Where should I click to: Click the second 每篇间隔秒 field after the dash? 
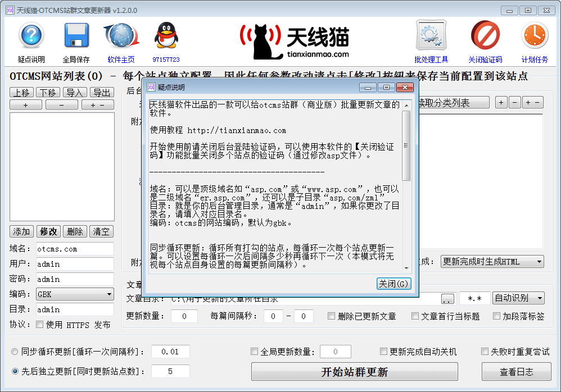[304, 316]
